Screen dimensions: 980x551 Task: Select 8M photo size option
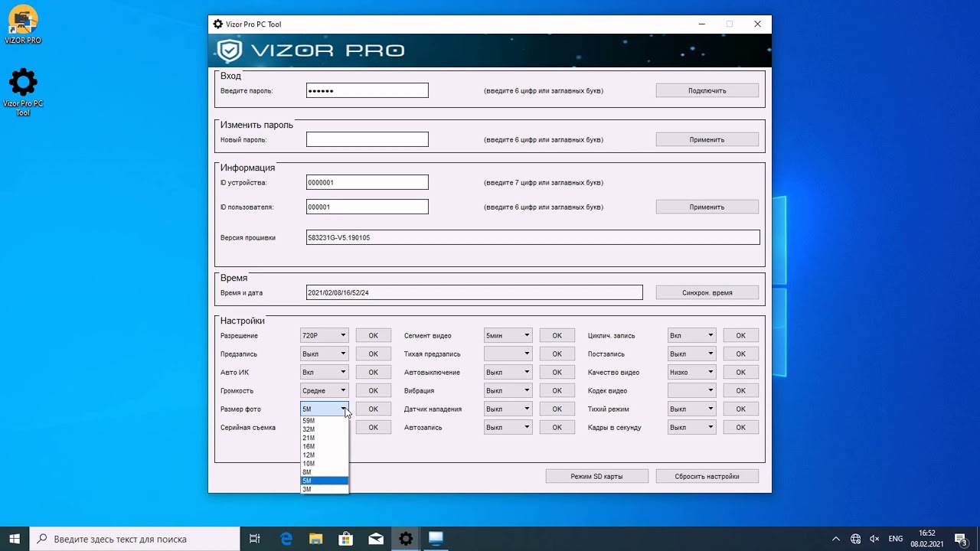(x=325, y=472)
